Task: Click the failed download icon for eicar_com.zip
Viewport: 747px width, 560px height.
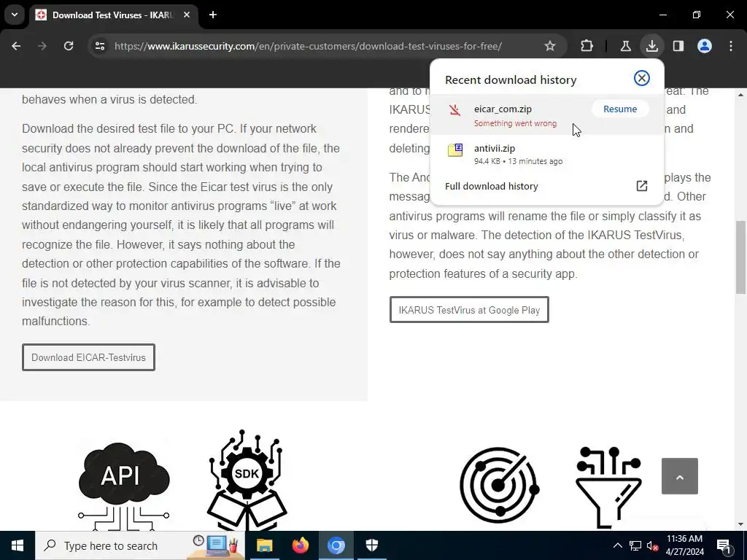Action: 455,111
